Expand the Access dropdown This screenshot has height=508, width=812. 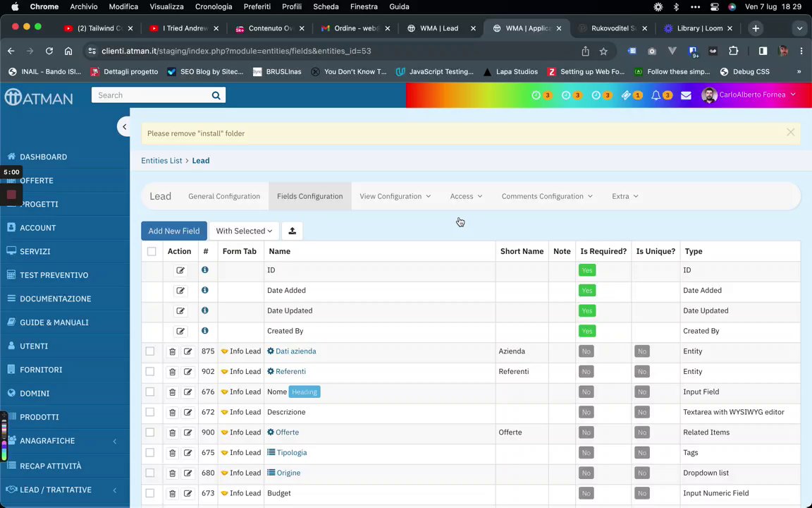tap(466, 196)
